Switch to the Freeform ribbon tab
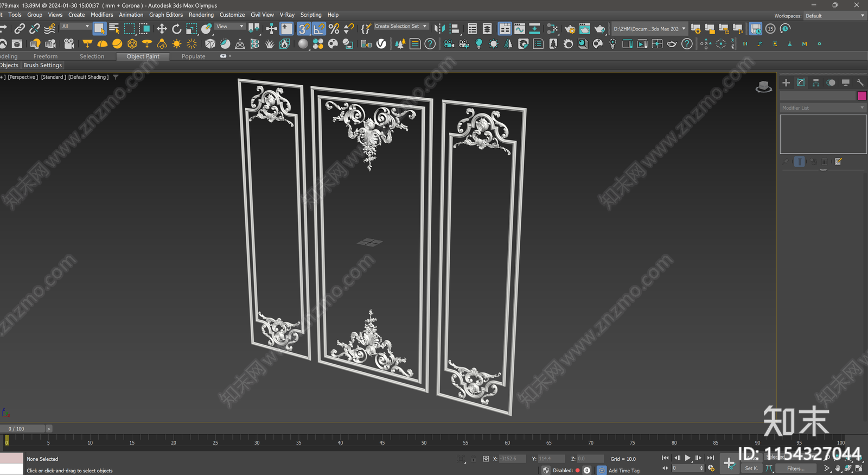868x475 pixels. click(x=46, y=56)
